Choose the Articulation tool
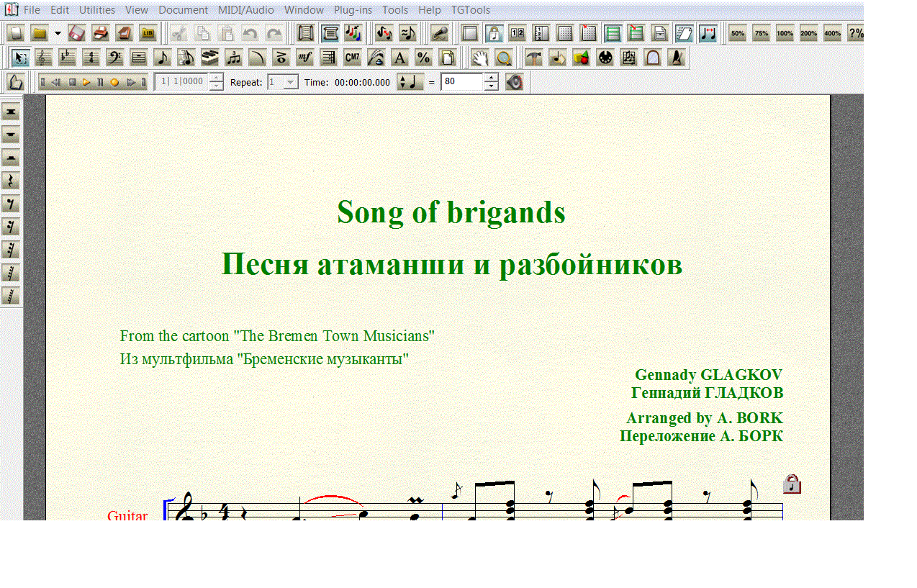This screenshot has height=588, width=917. coord(280,58)
